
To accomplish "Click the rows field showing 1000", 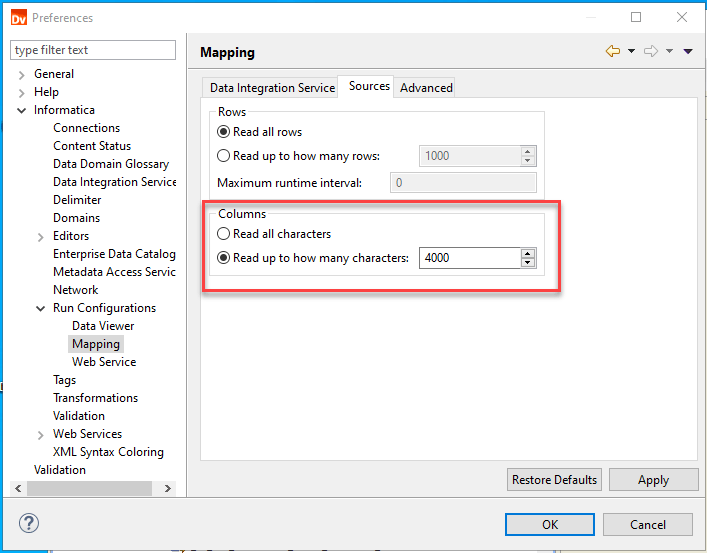I will (470, 156).
